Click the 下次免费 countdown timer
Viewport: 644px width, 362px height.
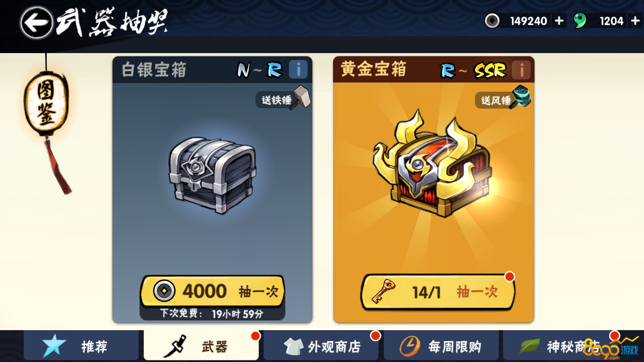212,314
